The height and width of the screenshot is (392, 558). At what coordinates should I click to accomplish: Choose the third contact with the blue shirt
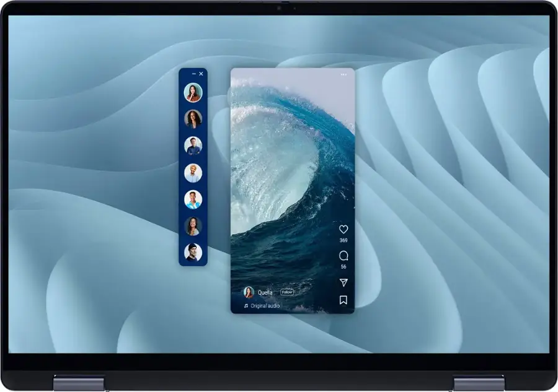click(x=193, y=146)
